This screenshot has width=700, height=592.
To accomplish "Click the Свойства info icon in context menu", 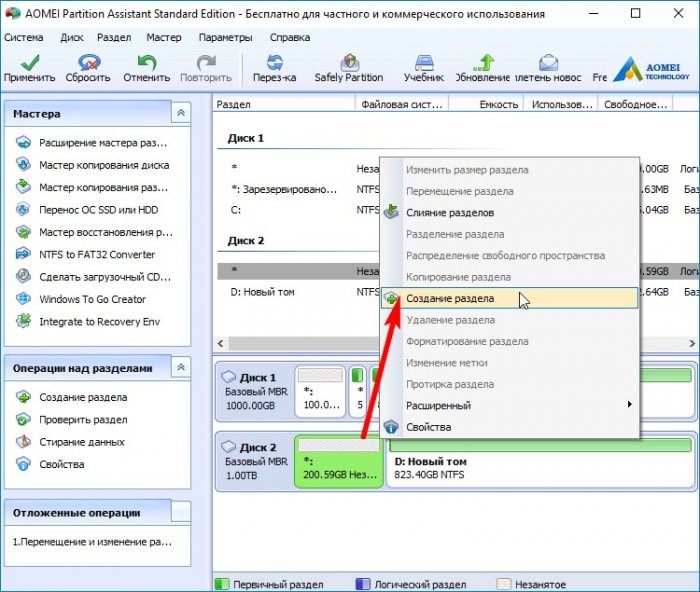I will click(392, 427).
